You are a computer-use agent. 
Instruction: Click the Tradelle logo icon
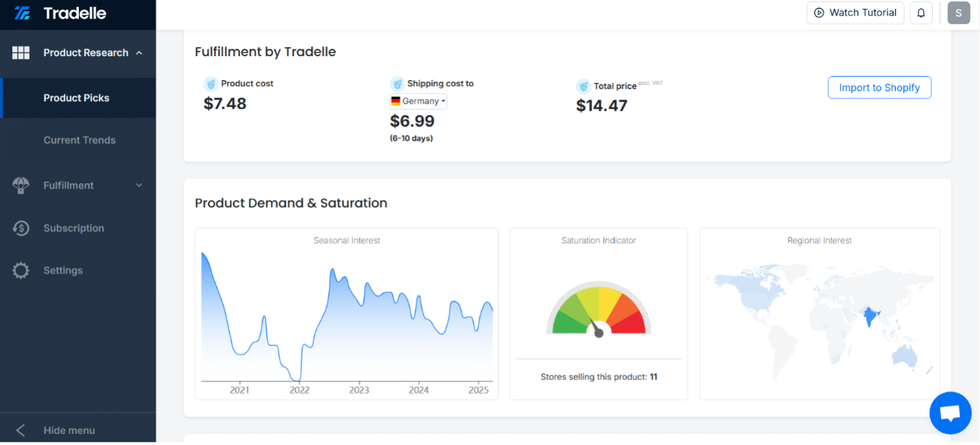click(22, 13)
